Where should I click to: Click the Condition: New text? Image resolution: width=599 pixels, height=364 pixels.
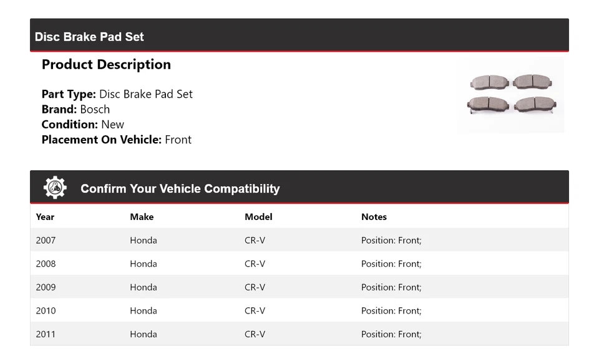pyautogui.click(x=83, y=124)
